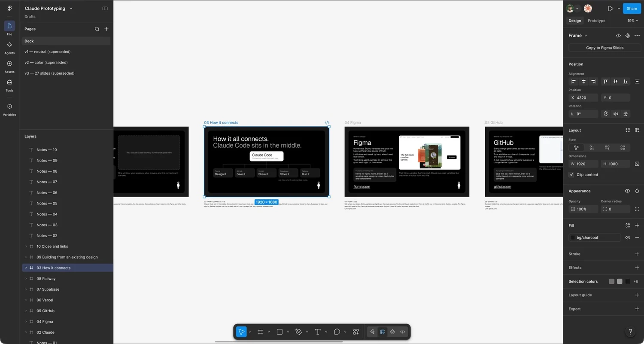Open the Agents sidebar panel
The image size is (644, 344).
[x=9, y=47]
